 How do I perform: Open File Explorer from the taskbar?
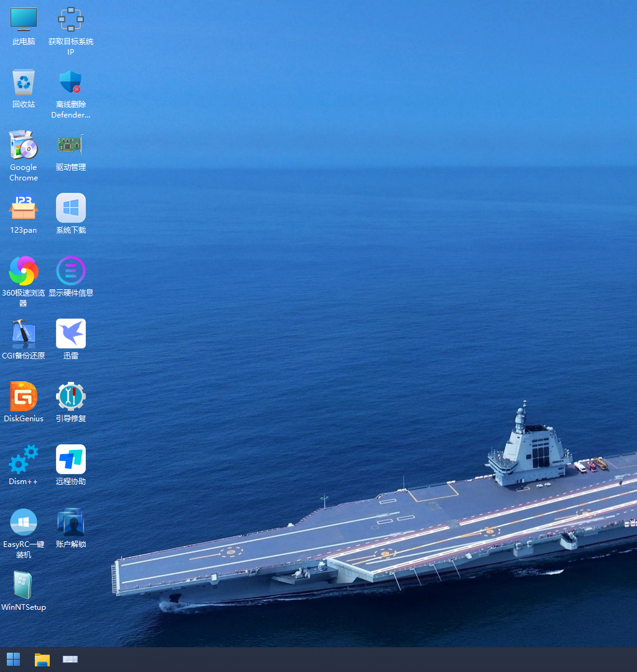click(x=42, y=659)
